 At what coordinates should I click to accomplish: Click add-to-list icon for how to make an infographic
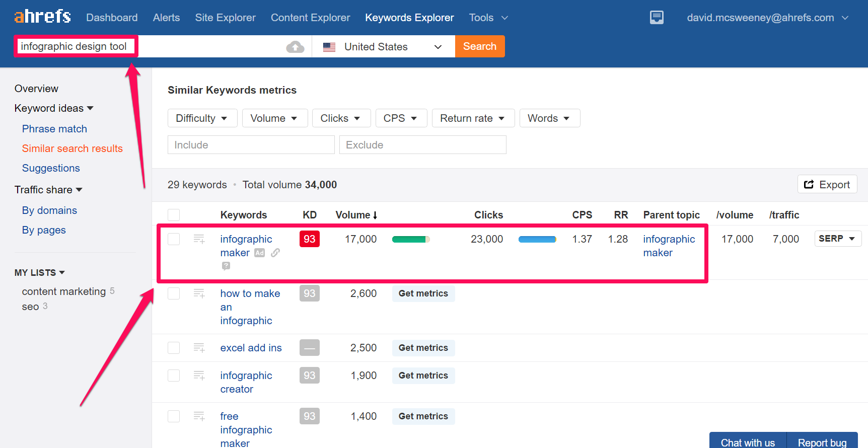(199, 293)
